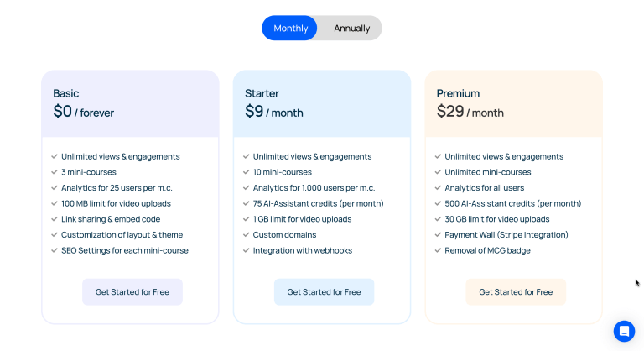The height and width of the screenshot is (351, 644).
Task: Click the Basic plan title
Action: [66, 93]
